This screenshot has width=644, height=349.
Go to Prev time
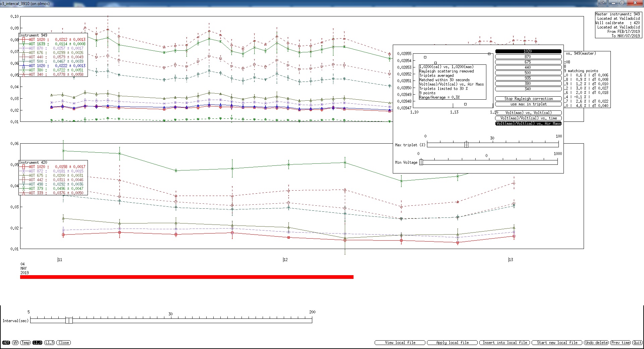621,343
